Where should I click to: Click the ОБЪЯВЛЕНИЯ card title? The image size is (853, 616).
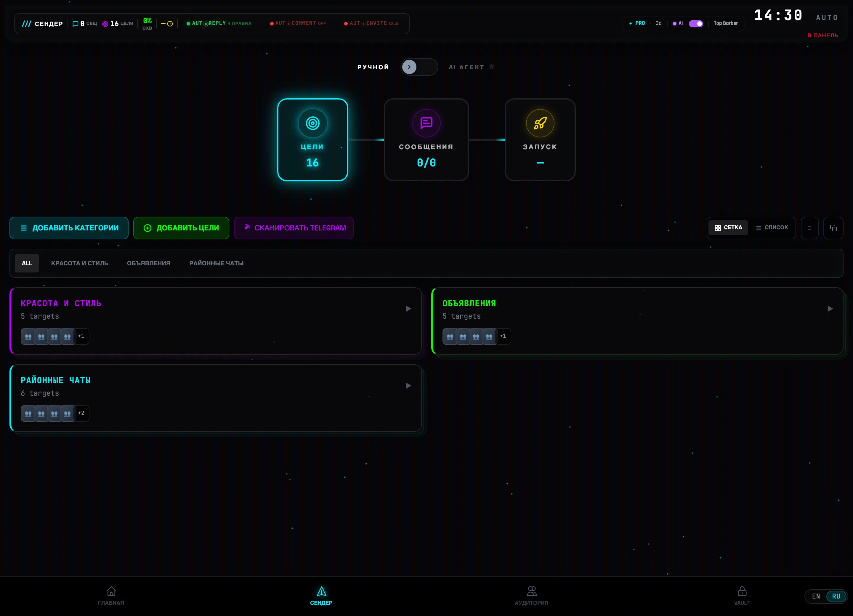pos(469,303)
